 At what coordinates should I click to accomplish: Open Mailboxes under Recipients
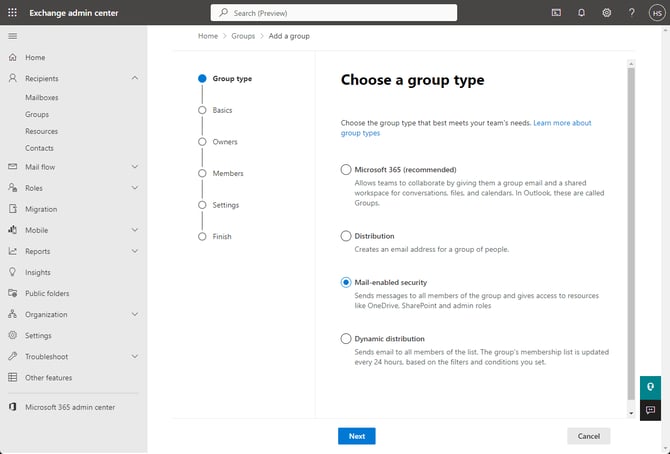click(x=41, y=97)
